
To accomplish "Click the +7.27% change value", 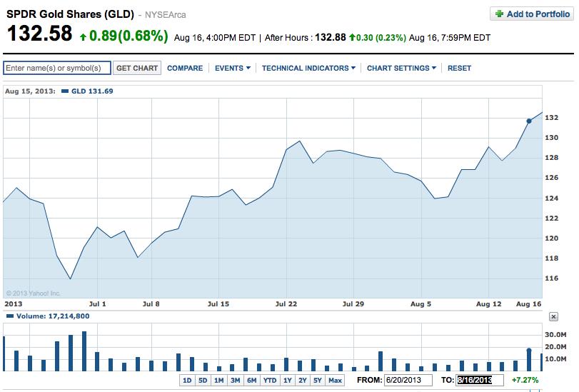I will pyautogui.click(x=525, y=380).
